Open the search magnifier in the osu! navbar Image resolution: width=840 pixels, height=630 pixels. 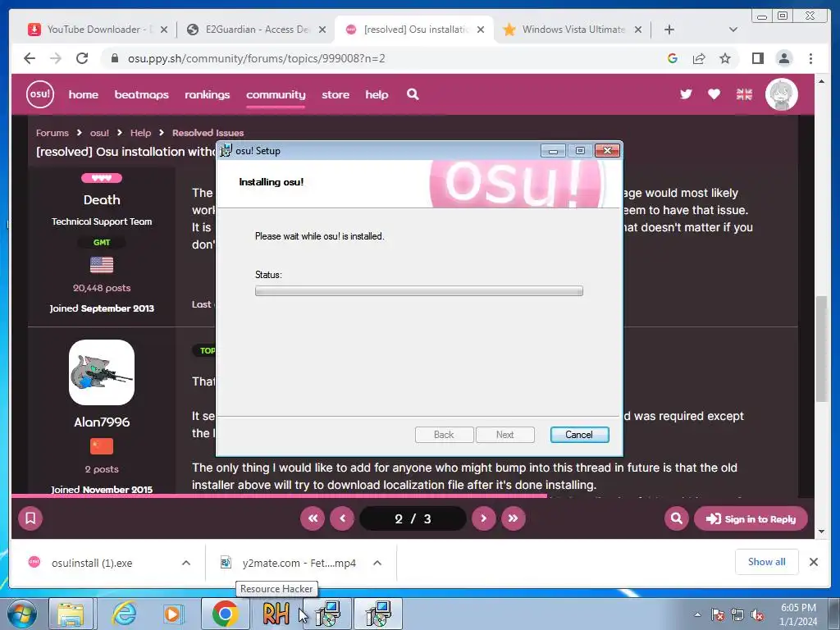pos(413,94)
